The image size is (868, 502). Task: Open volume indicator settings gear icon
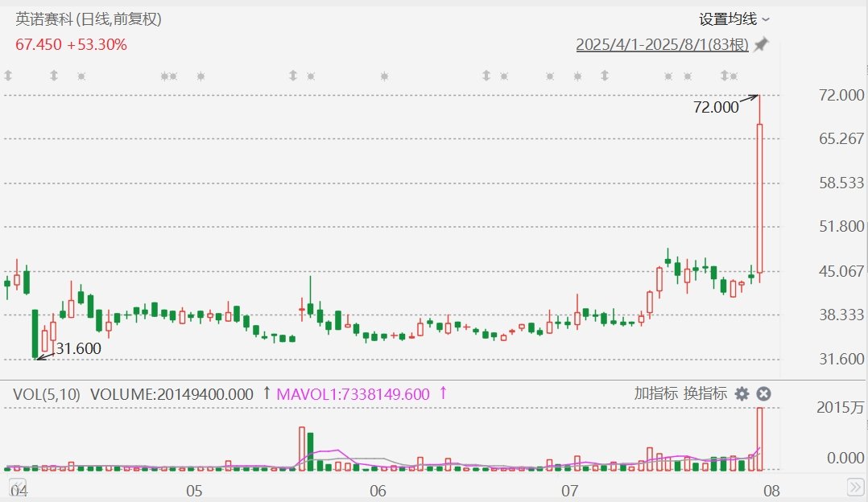pos(742,393)
